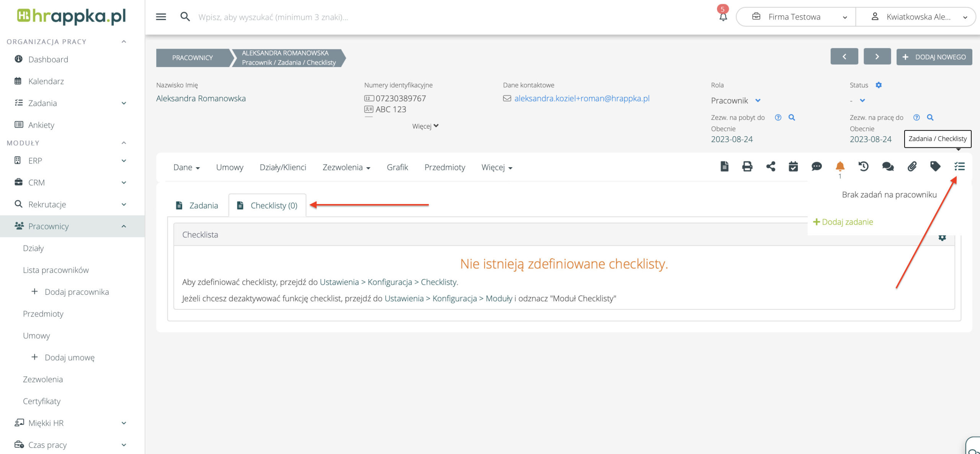This screenshot has height=454, width=980.
Task: Click the share icon in employee toolbar
Action: click(770, 167)
